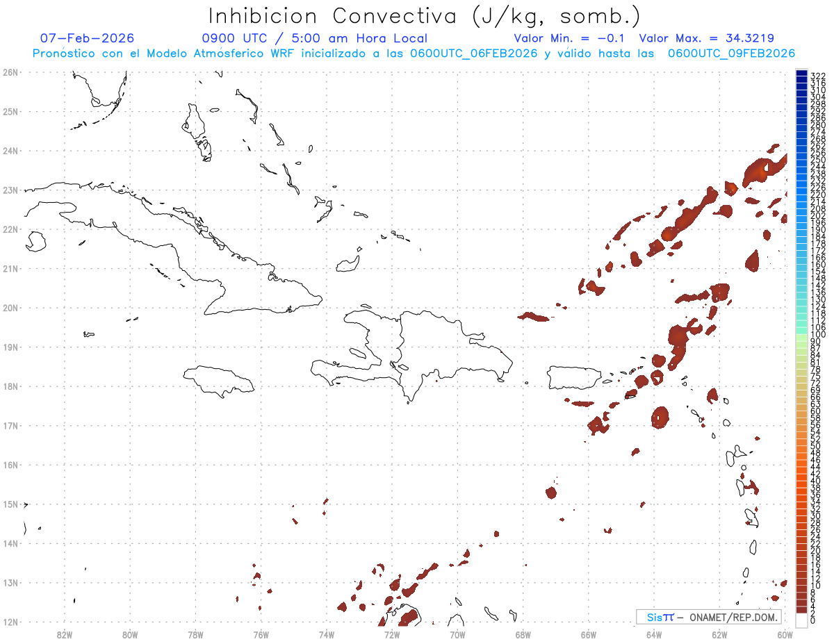
Task: Click the legend color swatch labeled 322
Action: [802, 74]
